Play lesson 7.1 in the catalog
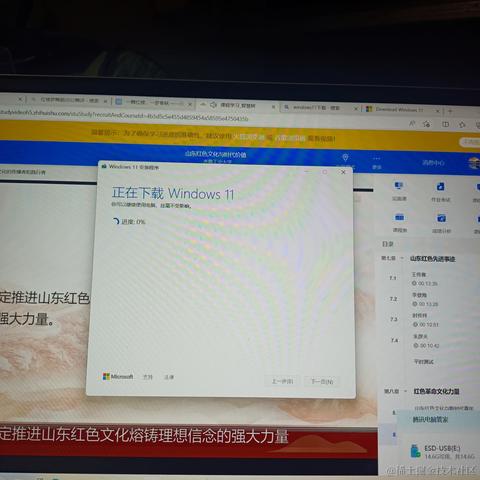 pyautogui.click(x=424, y=279)
